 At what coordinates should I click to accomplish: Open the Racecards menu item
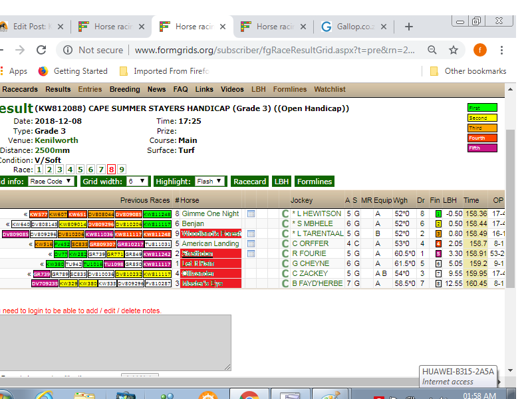[20, 89]
